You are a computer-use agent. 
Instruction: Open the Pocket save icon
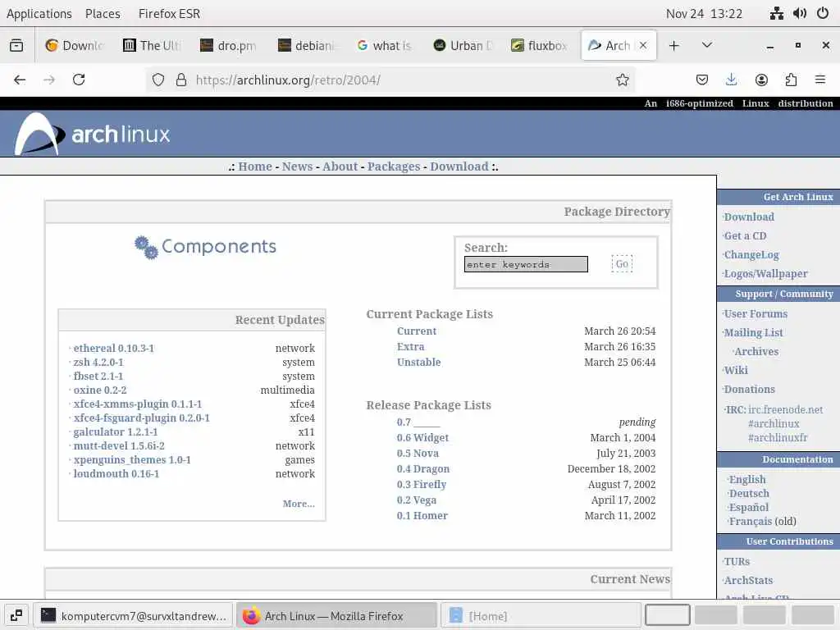pos(702,80)
